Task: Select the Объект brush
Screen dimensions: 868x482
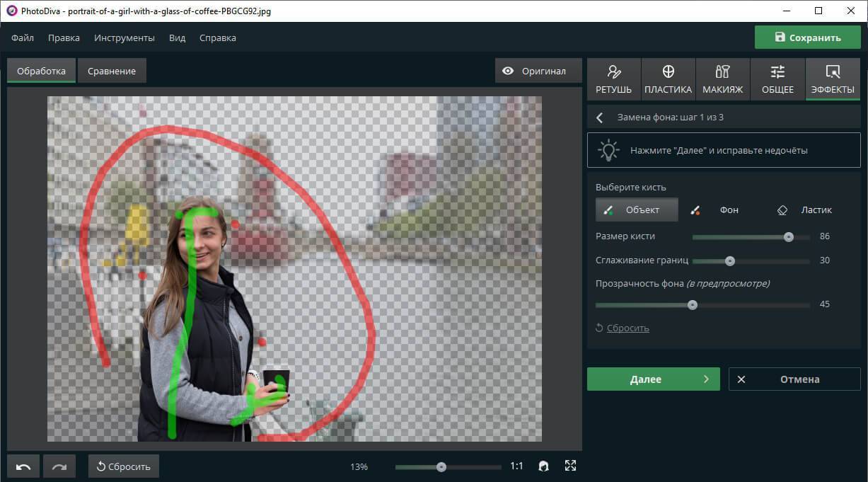Action: pyautogui.click(x=637, y=210)
